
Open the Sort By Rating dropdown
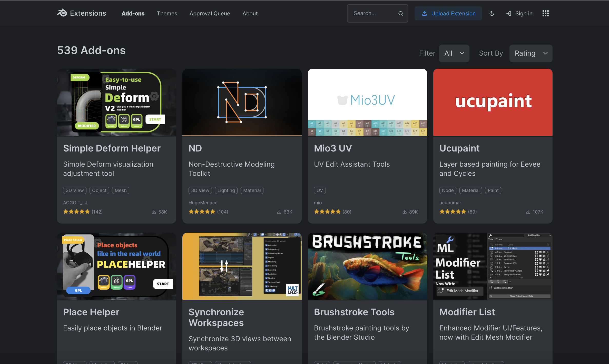(531, 53)
